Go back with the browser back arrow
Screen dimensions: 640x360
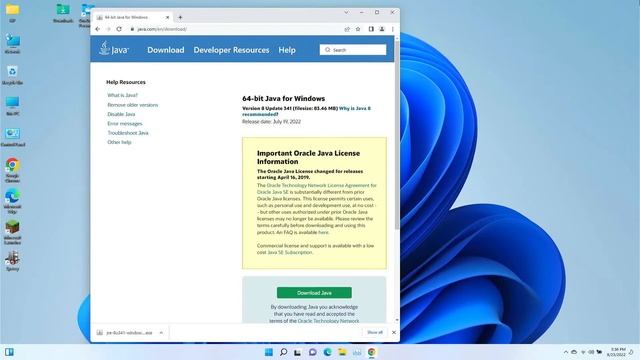(x=98, y=29)
